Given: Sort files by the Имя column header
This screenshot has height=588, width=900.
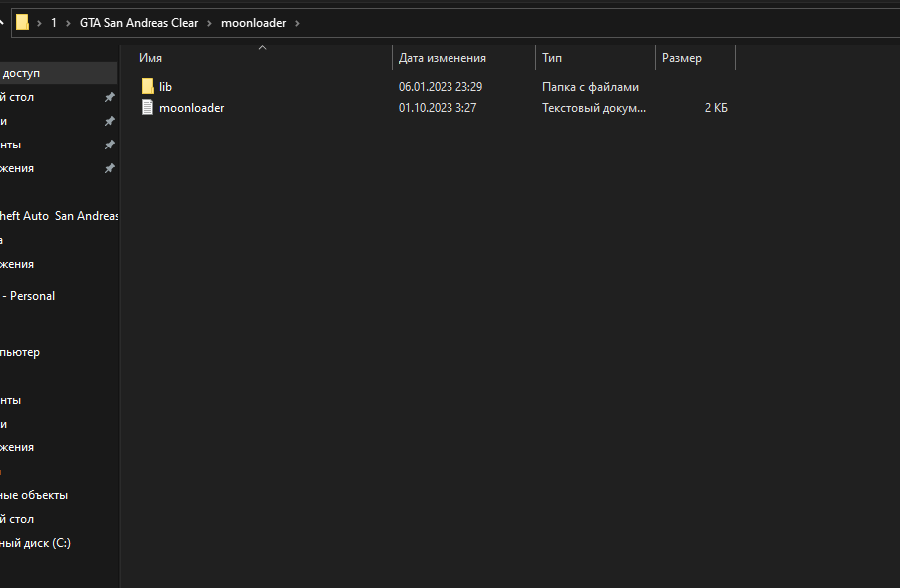Looking at the screenshot, I should point(150,58).
